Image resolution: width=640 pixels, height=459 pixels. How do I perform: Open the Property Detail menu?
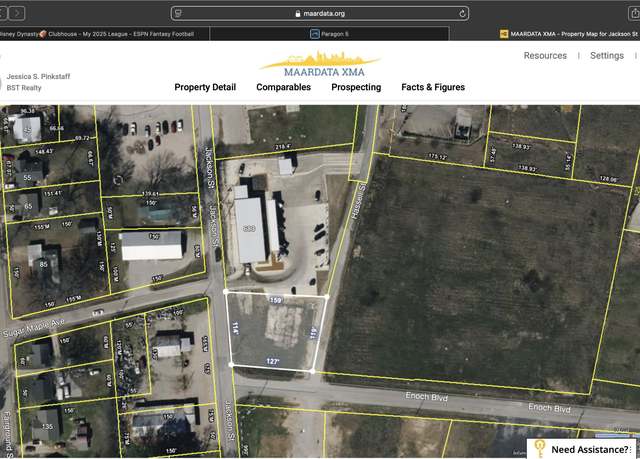[205, 87]
